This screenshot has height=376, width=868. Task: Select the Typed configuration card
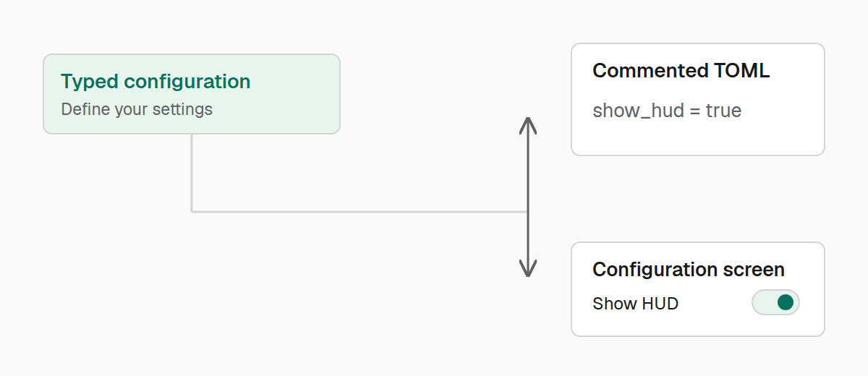[192, 94]
